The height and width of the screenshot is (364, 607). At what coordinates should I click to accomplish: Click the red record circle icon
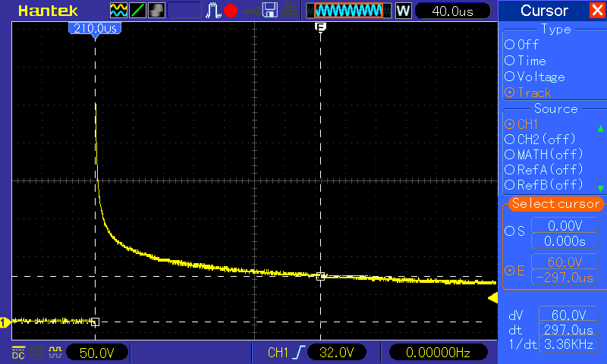231,11
